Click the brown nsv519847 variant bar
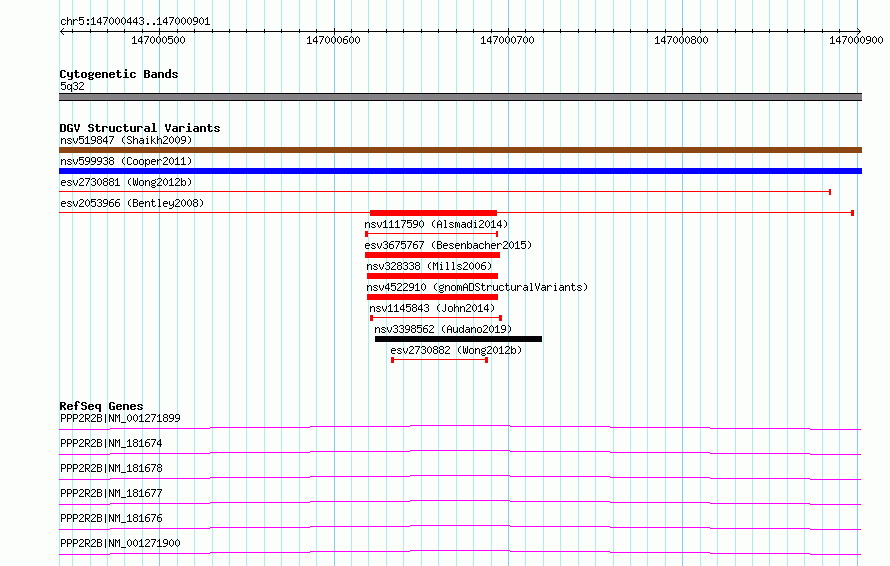Viewport: 890px width, 566px height. (460, 150)
